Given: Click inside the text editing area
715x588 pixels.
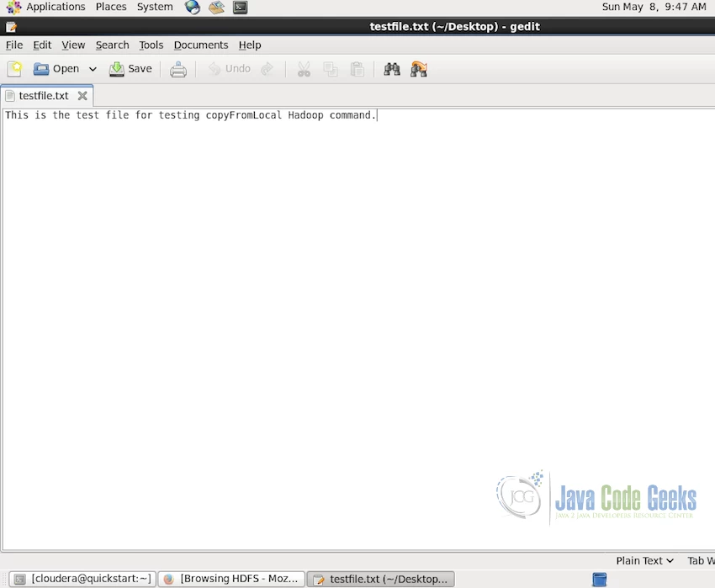Looking at the screenshot, I should tap(357, 328).
